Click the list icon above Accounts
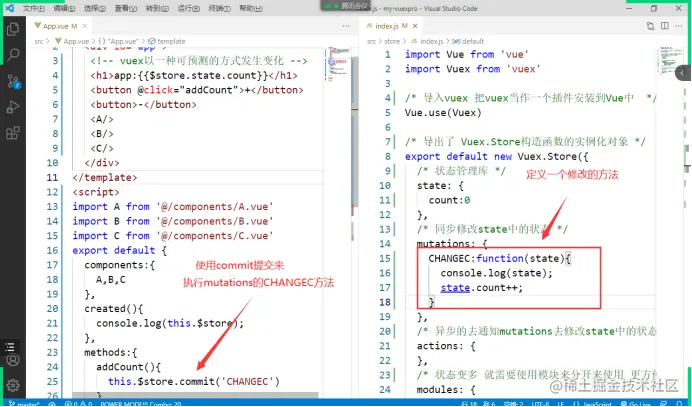This screenshot has width=692, height=407. (10, 346)
